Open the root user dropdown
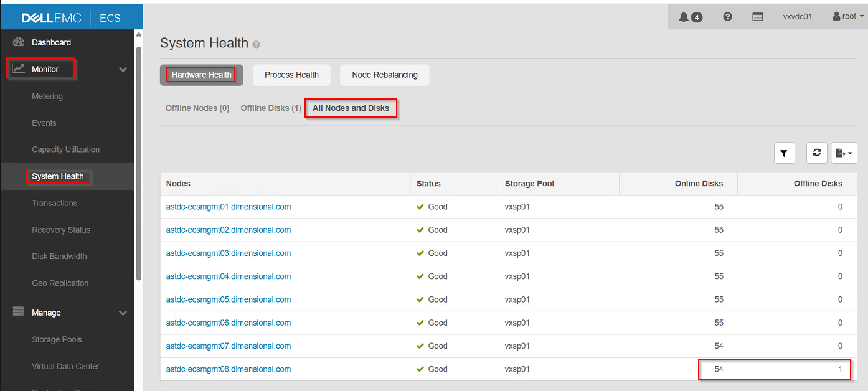Viewport: 868px width, 391px height. [x=848, y=17]
